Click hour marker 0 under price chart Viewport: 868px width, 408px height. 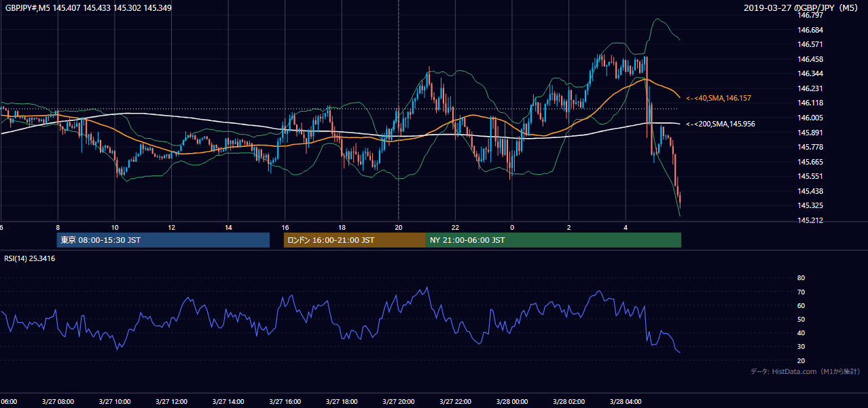pos(512,227)
